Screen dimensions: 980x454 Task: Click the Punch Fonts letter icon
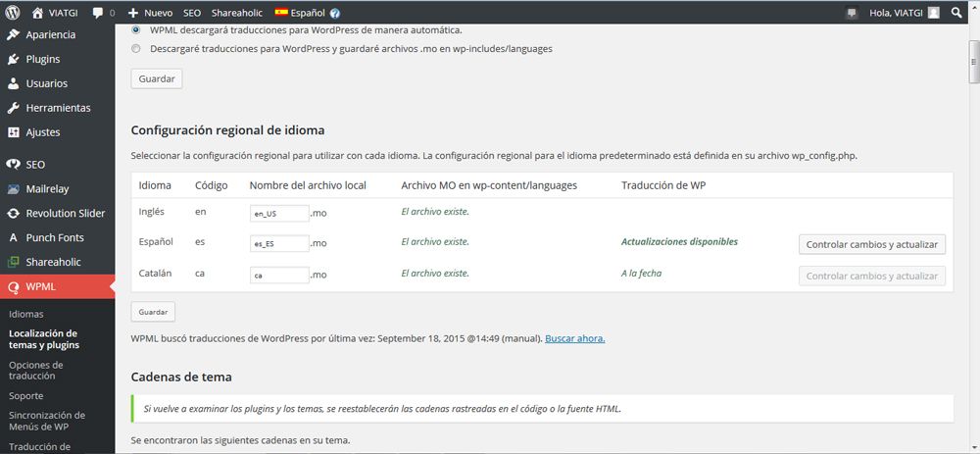(13, 237)
